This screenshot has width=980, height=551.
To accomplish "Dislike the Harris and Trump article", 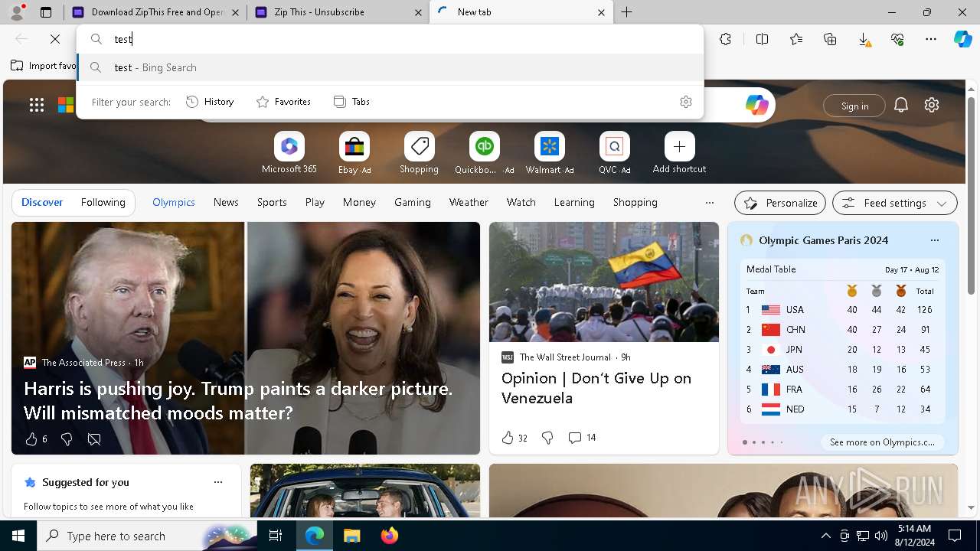I will point(67,439).
